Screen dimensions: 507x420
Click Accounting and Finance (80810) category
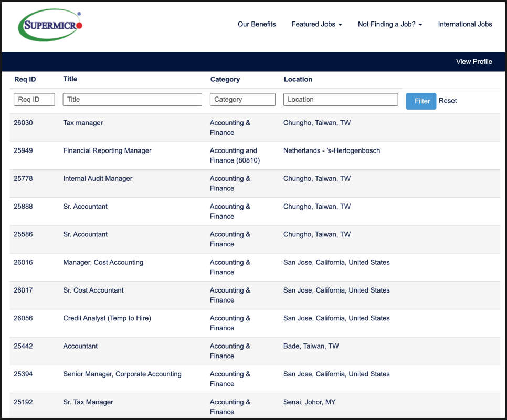tap(235, 155)
